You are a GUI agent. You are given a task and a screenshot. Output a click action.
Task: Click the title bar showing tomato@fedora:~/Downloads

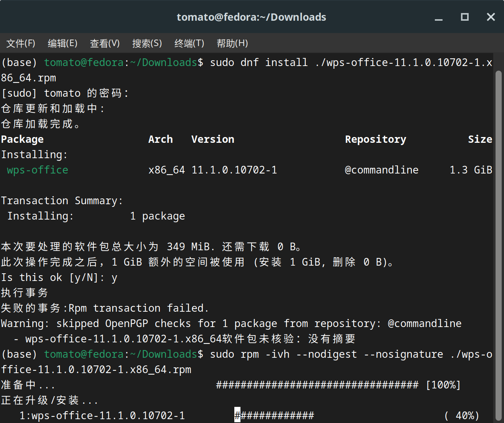[251, 17]
